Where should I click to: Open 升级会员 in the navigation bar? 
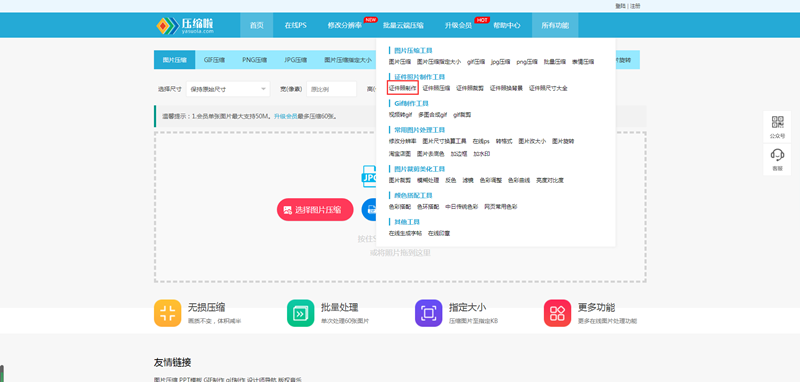(x=458, y=26)
